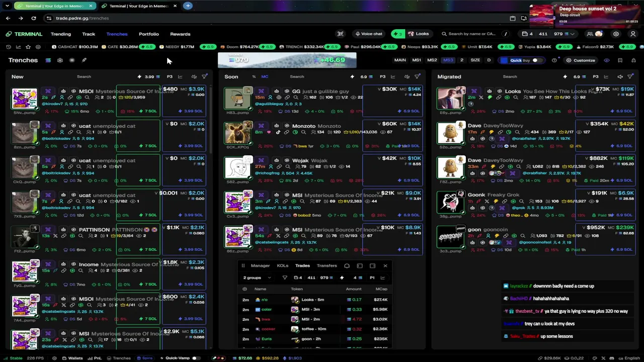Select the Solana chain icon beside Trenches
The image size is (644, 362).
[48, 60]
